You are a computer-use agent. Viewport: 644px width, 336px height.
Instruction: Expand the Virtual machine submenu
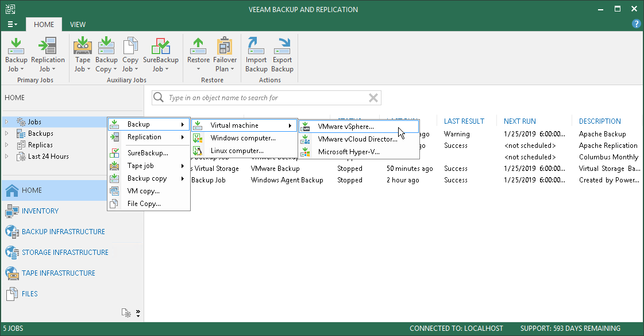[x=244, y=125]
